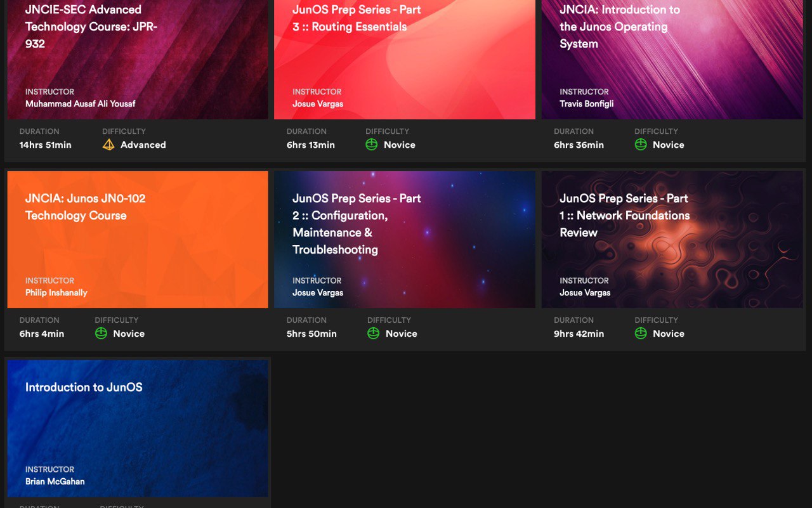The width and height of the screenshot is (812, 508).
Task: Click the Advanced difficulty label
Action: pos(143,145)
